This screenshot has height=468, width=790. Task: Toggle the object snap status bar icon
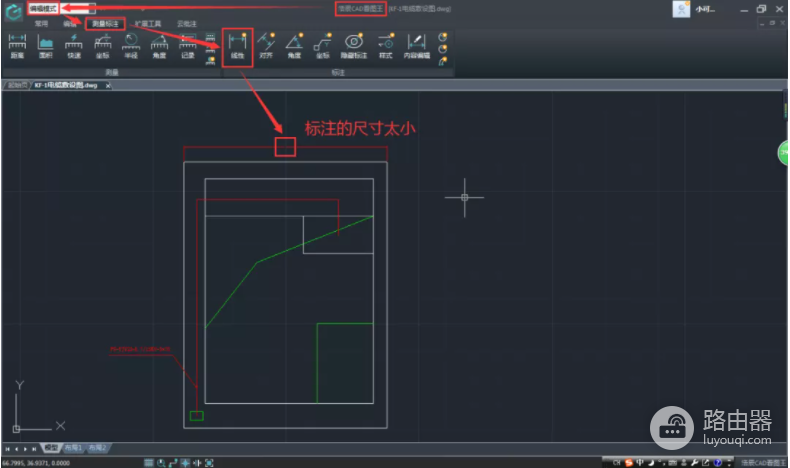(185, 462)
